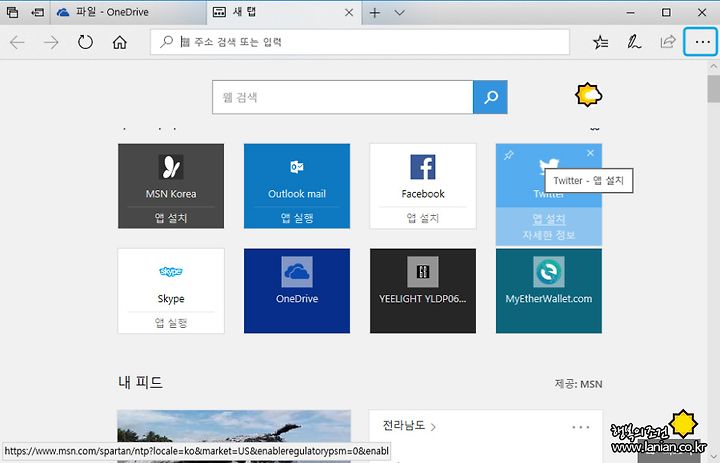Add web notes with pen icon

[634, 42]
